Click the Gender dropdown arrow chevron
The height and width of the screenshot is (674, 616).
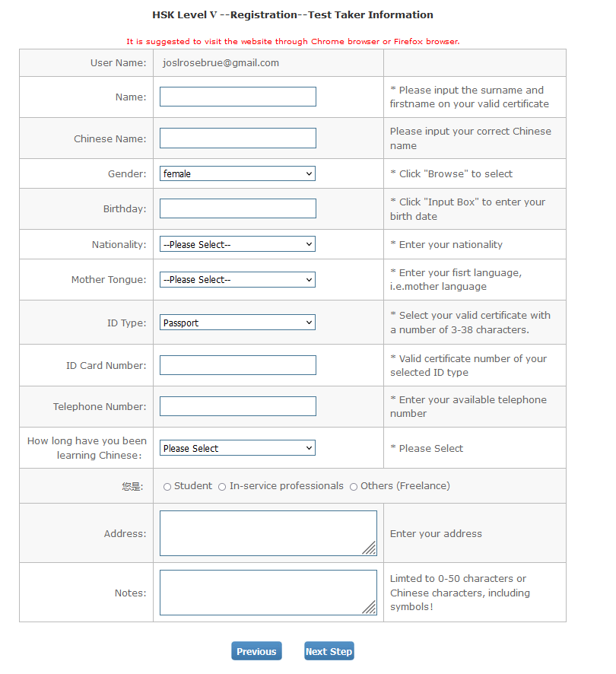point(309,173)
